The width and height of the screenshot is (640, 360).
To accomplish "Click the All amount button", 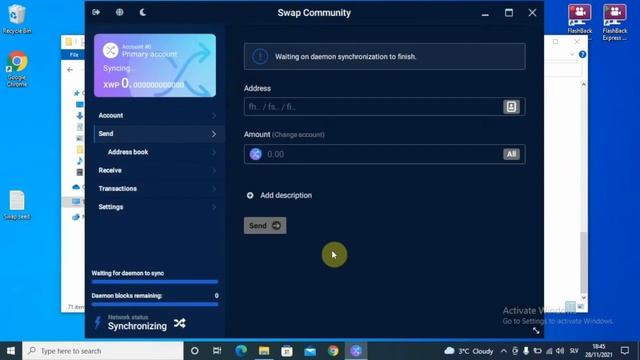I will (511, 154).
